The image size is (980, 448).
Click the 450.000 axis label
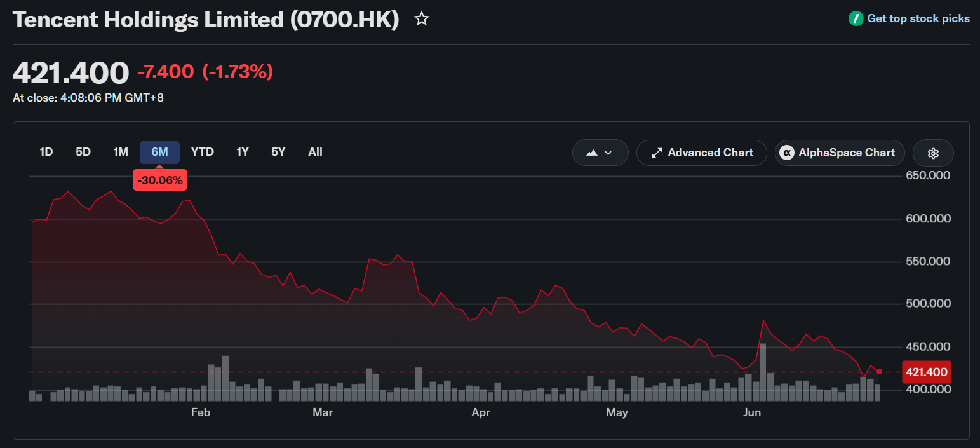tap(928, 347)
